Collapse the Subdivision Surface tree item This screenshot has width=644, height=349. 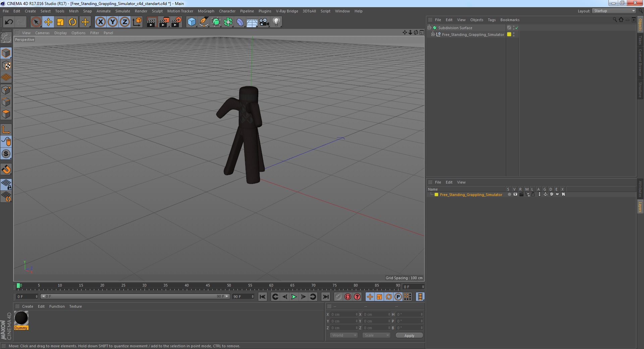pos(429,28)
